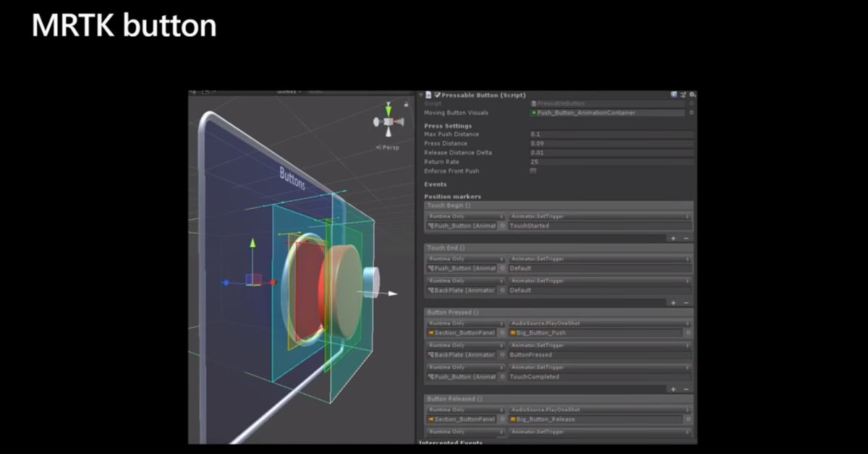Disable the Pressable Button component checkbox
This screenshot has height=454, width=868.
[x=437, y=95]
